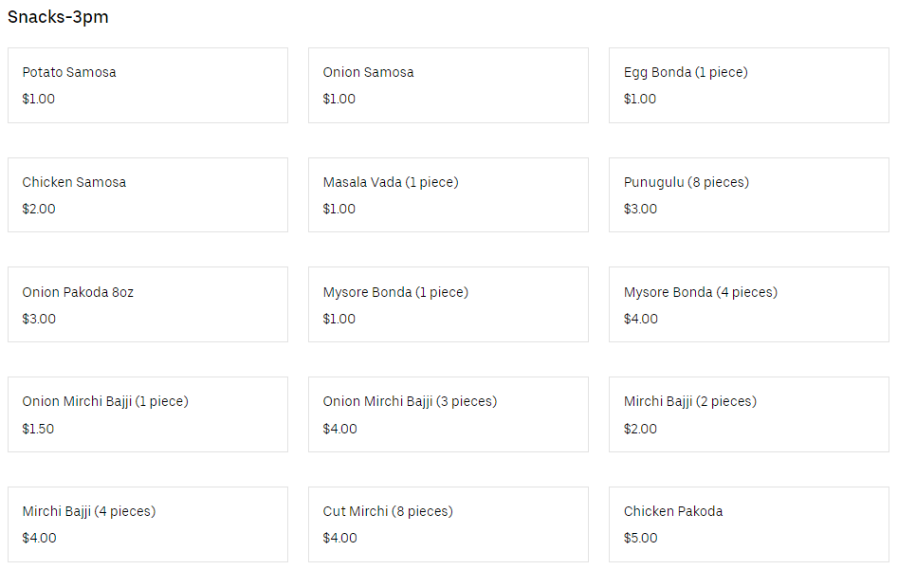Viewport: 916px width, 588px height.
Task: Click the Chicken Samosa card
Action: [147, 194]
